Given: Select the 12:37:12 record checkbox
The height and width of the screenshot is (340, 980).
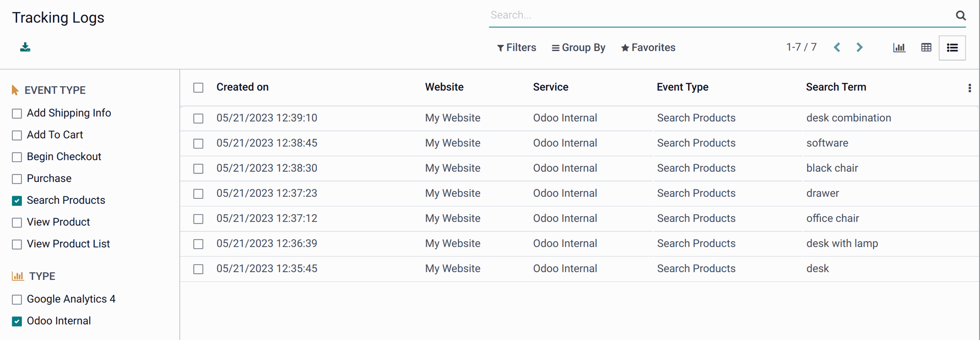Looking at the screenshot, I should click(199, 219).
